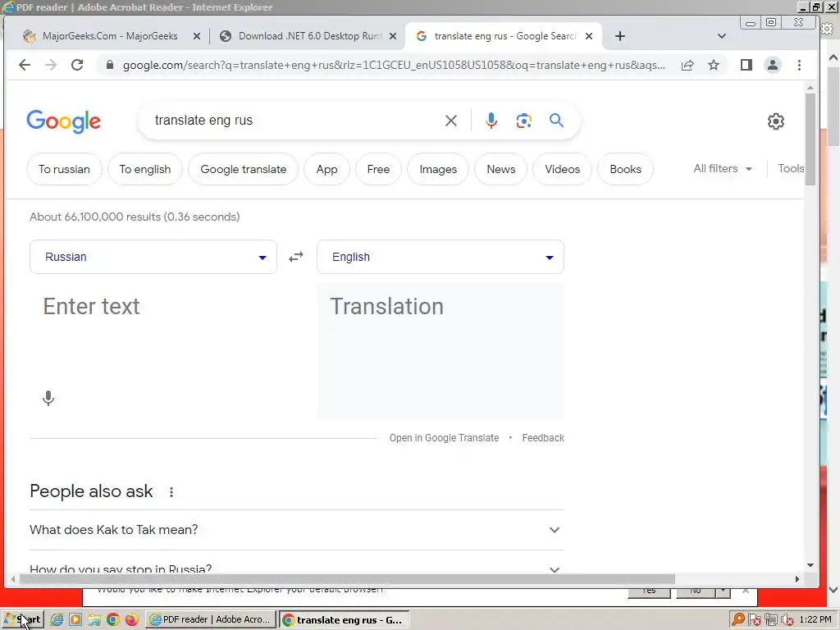Switch to Videos results
Viewport: 840px width, 630px height.
[563, 169]
